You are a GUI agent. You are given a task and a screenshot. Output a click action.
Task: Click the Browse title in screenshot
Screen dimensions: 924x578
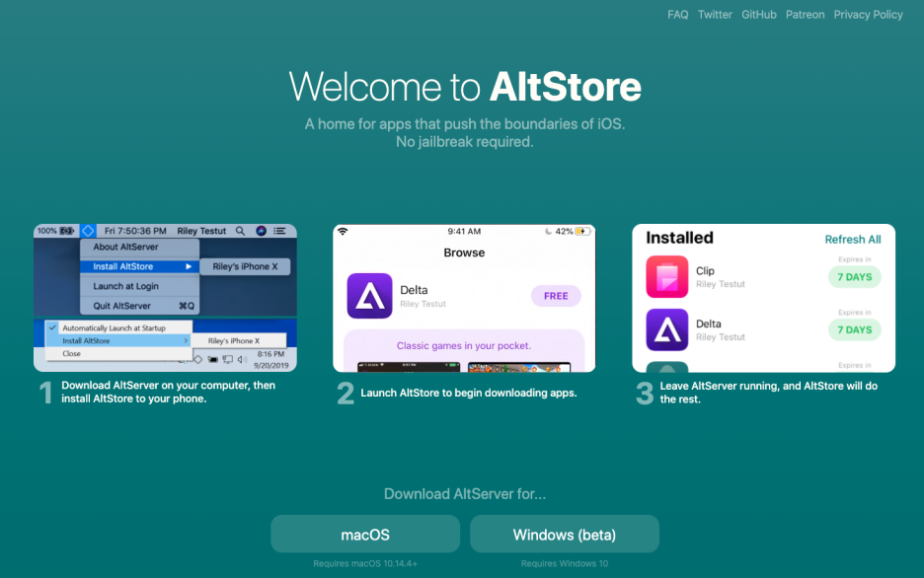pos(464,253)
